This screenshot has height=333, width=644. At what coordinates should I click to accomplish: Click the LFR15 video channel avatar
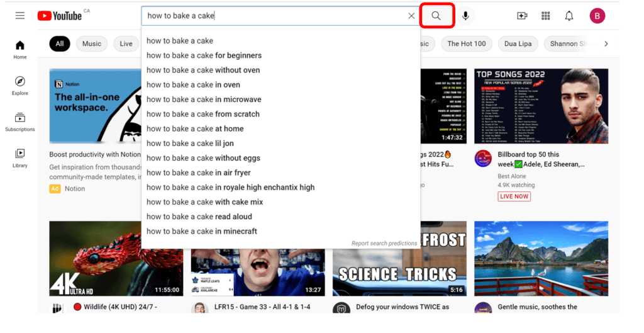(199, 308)
